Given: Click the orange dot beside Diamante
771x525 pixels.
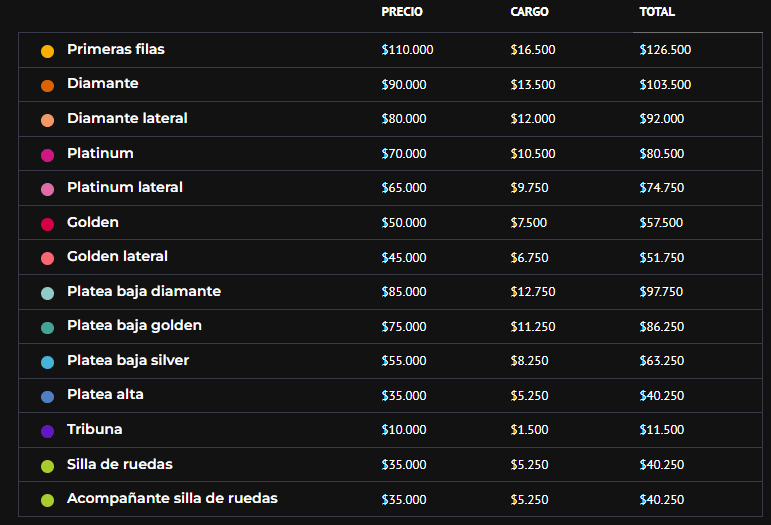Looking at the screenshot, I should 47,86.
